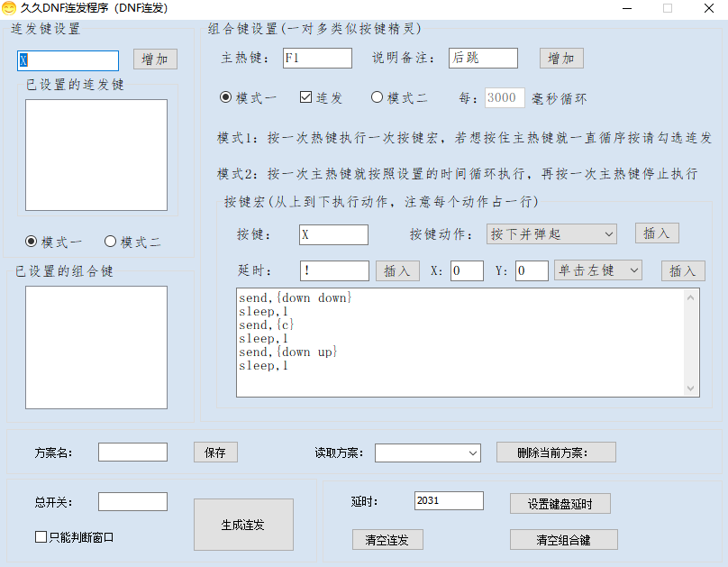Click the 延时 field showing 2031
Image resolution: width=728 pixels, height=567 pixels.
tap(449, 500)
